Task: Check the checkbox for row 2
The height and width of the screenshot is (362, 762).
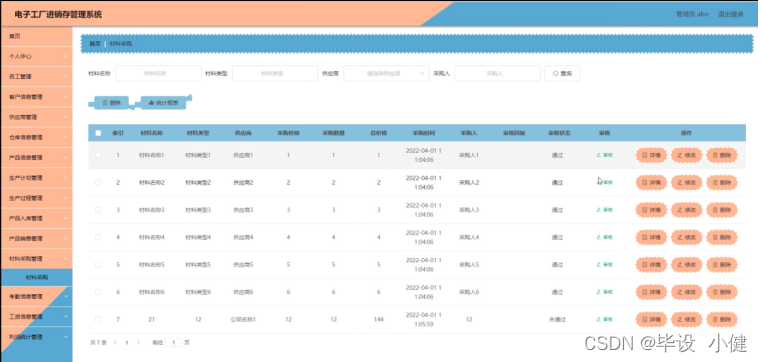Action: tap(98, 183)
